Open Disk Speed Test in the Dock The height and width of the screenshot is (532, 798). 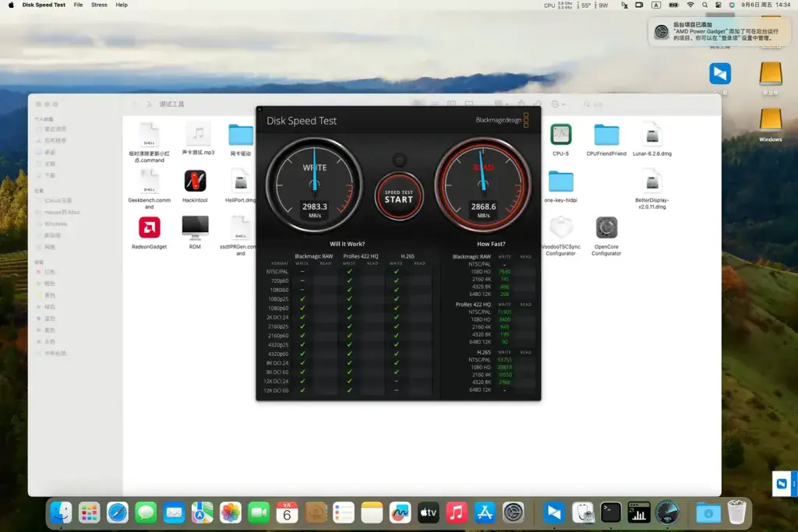pyautogui.click(x=667, y=513)
